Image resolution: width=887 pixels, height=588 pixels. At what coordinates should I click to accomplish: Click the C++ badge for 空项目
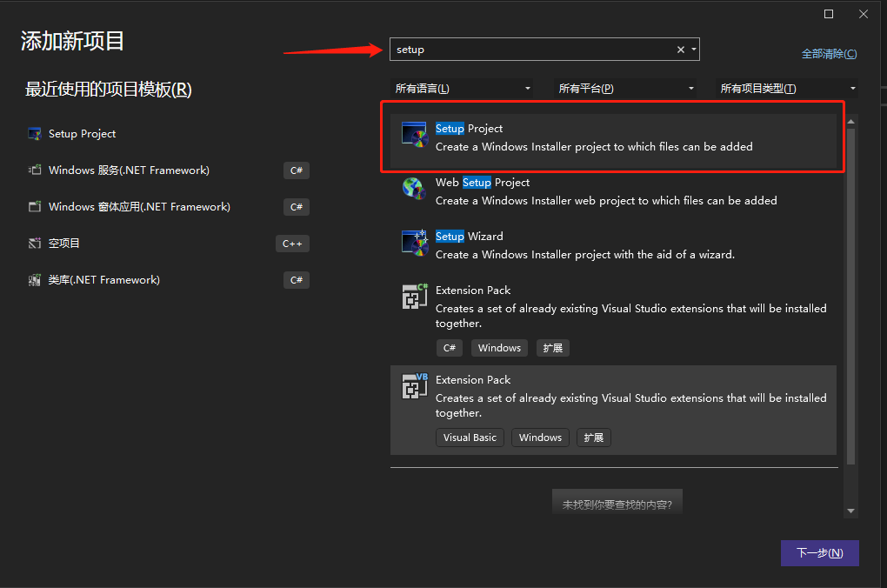click(292, 244)
